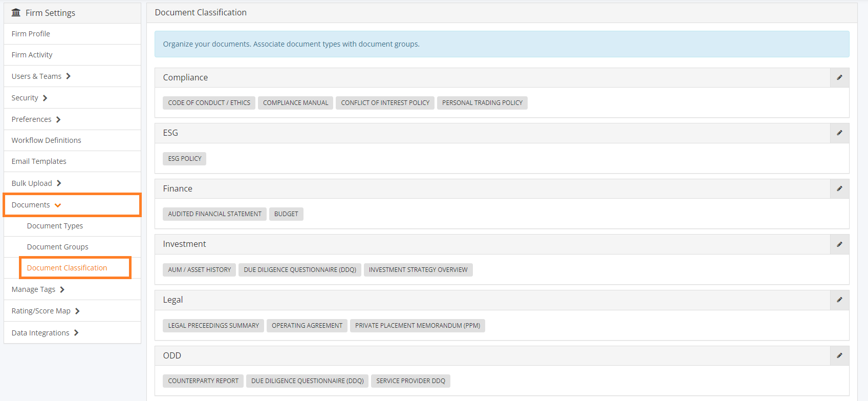Image resolution: width=868 pixels, height=401 pixels.
Task: Click the Investment group heading
Action: [x=184, y=244]
